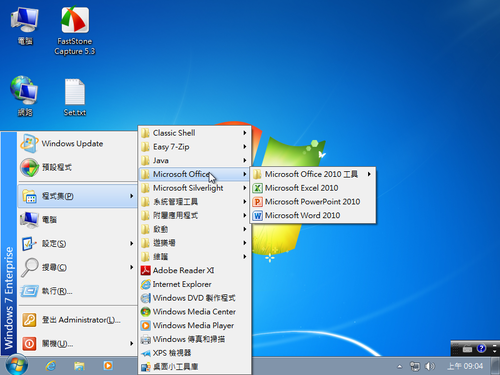Click 登出 Administrator log off item

coord(77,320)
